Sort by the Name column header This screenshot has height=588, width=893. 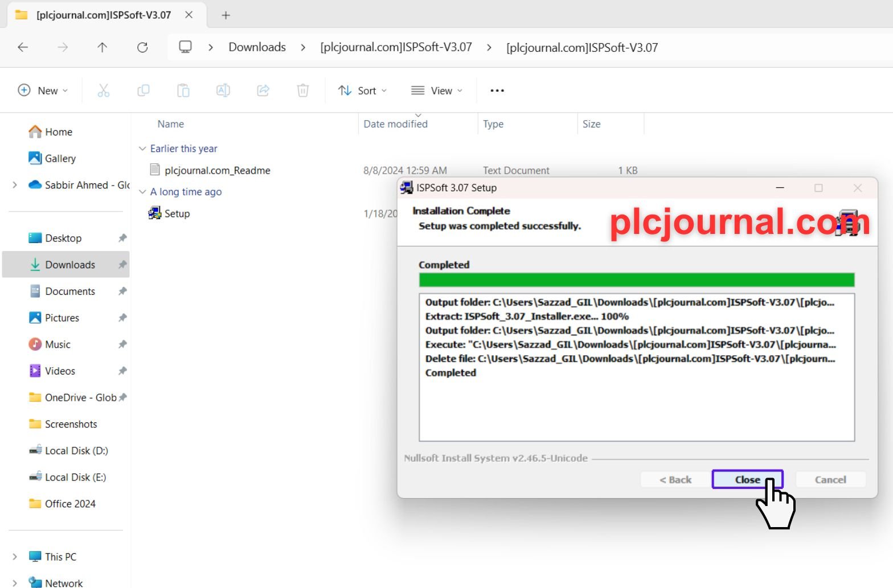point(171,124)
